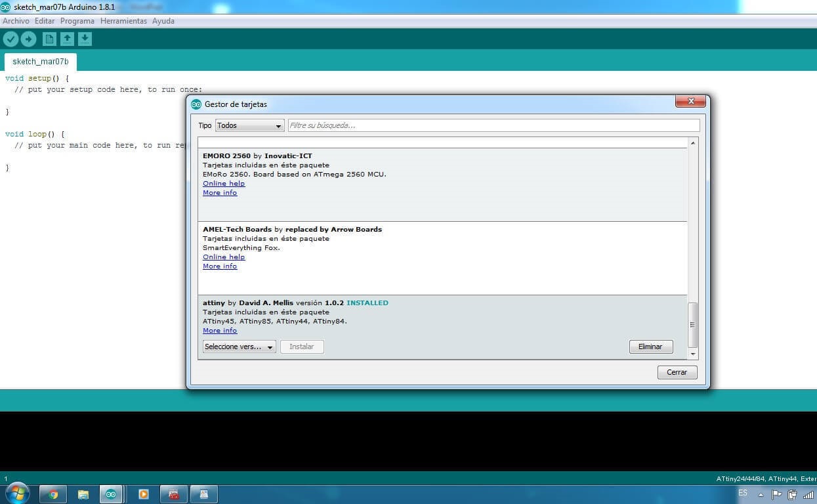817x504 pixels.
Task: Click the document window taskbar icon
Action: (204, 494)
